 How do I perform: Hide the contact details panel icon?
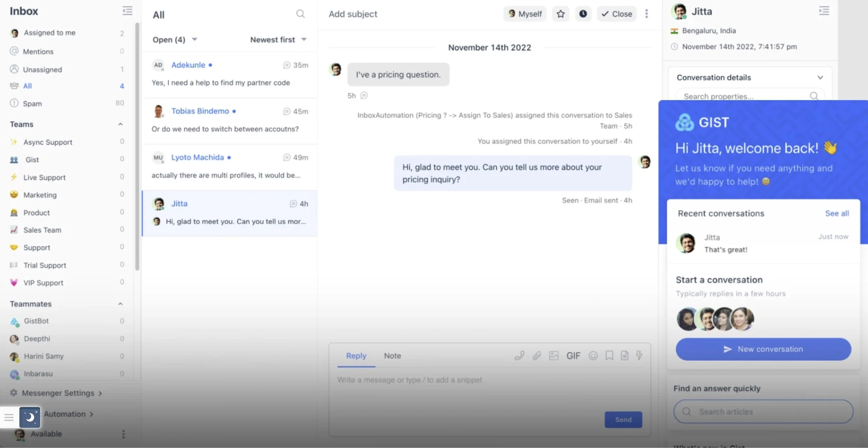(824, 11)
